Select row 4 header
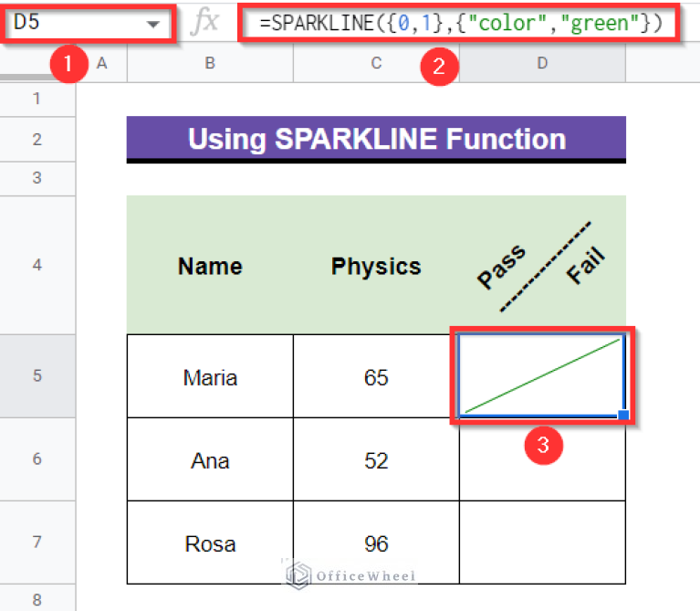700x611 pixels. point(37,265)
